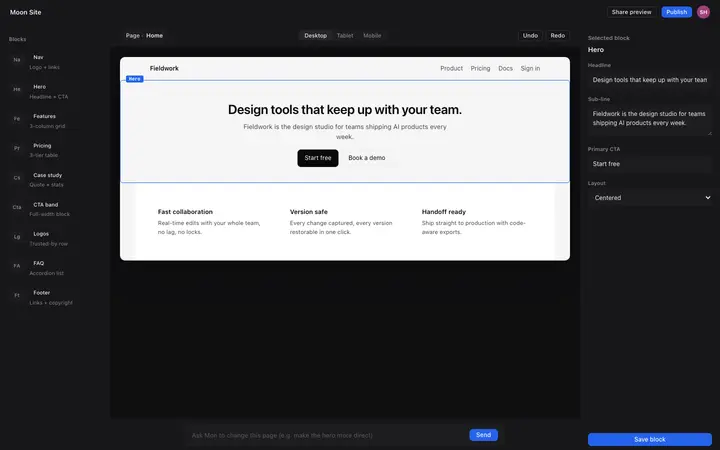The image size is (720, 450).
Task: Switch to Mobile preview tab
Action: pos(372,35)
